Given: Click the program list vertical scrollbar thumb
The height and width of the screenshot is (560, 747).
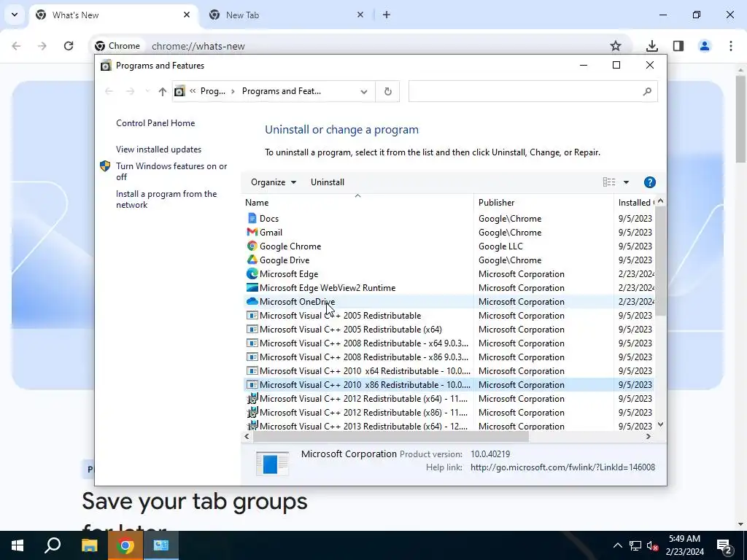Looking at the screenshot, I should [660, 261].
